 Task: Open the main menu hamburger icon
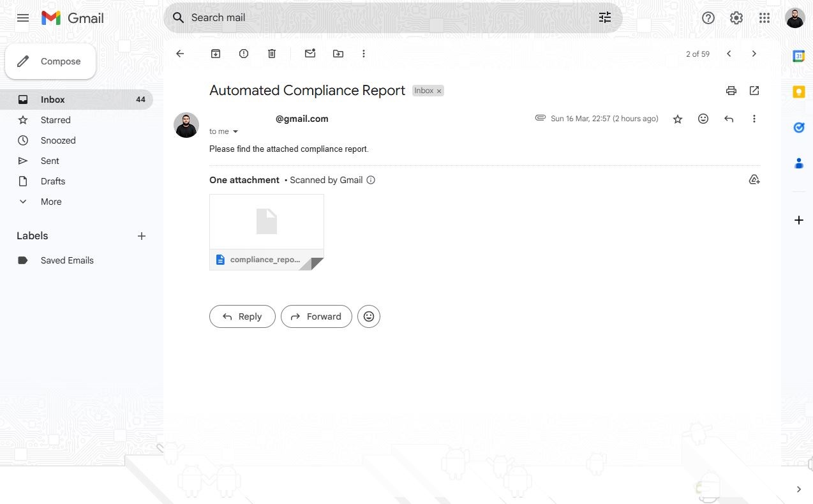(x=23, y=18)
